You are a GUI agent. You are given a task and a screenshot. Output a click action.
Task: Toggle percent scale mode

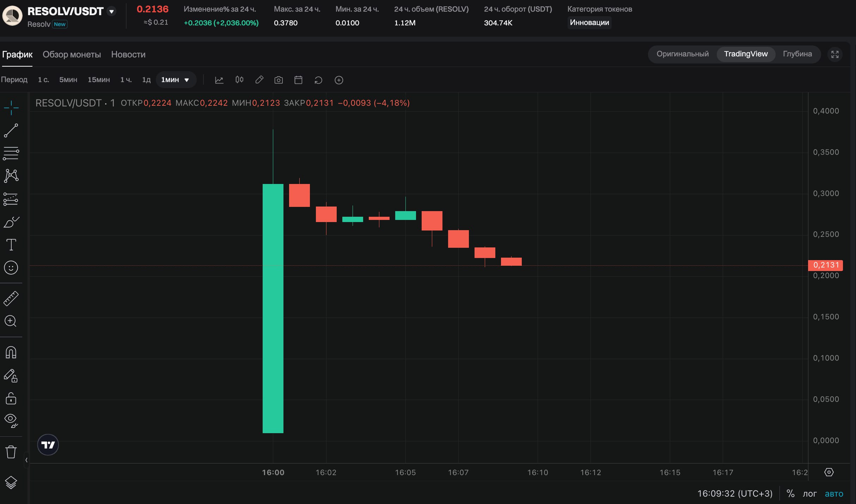(x=790, y=494)
